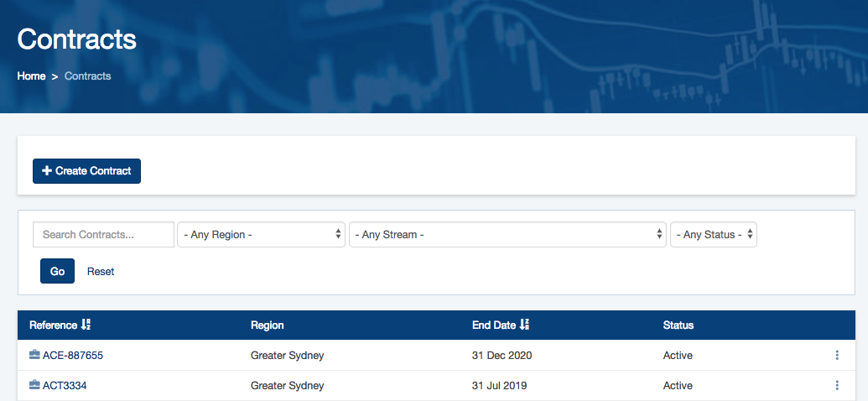Click the briefcase icon beside ACE-887655
868x401 pixels.
[35, 355]
